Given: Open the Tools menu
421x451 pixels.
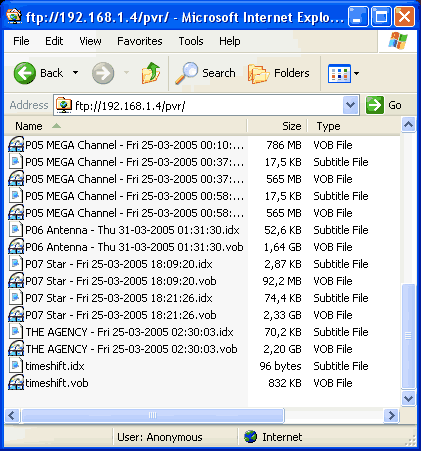Looking at the screenshot, I should click(x=191, y=41).
